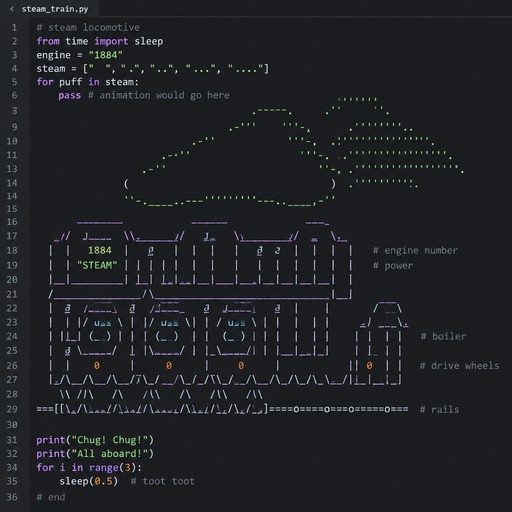Click the back chevron left of steam_train.py

pos(12,9)
